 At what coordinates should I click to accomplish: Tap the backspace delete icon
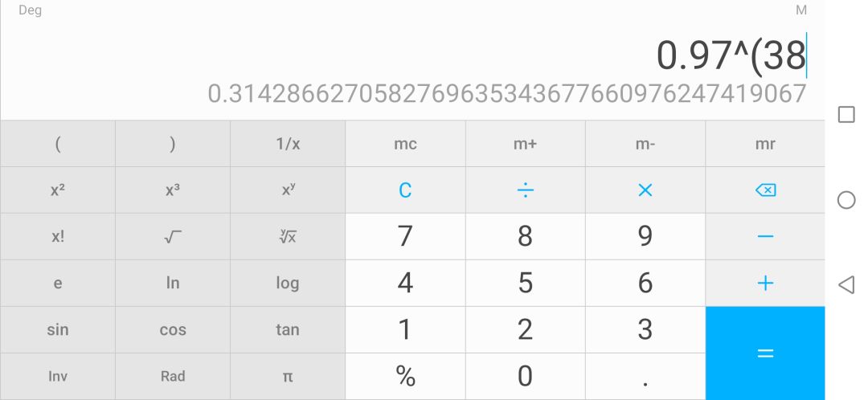coord(765,190)
